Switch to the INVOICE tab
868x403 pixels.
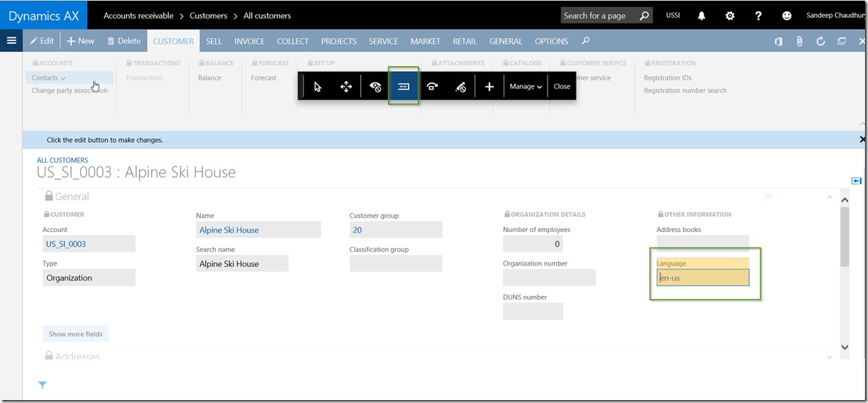coord(249,42)
